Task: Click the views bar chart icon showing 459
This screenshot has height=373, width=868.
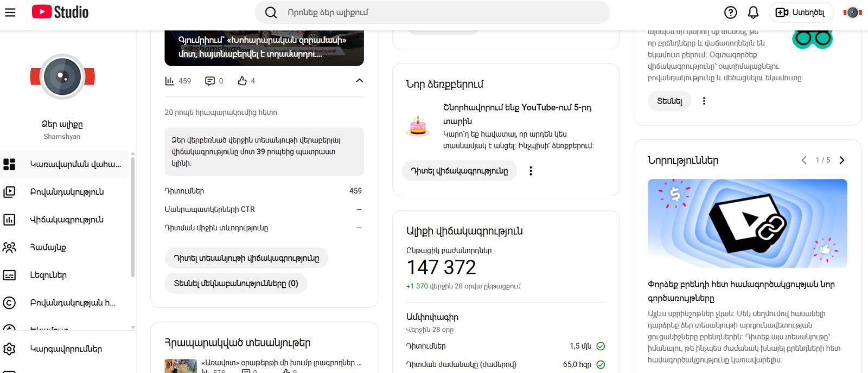Action: (170, 81)
